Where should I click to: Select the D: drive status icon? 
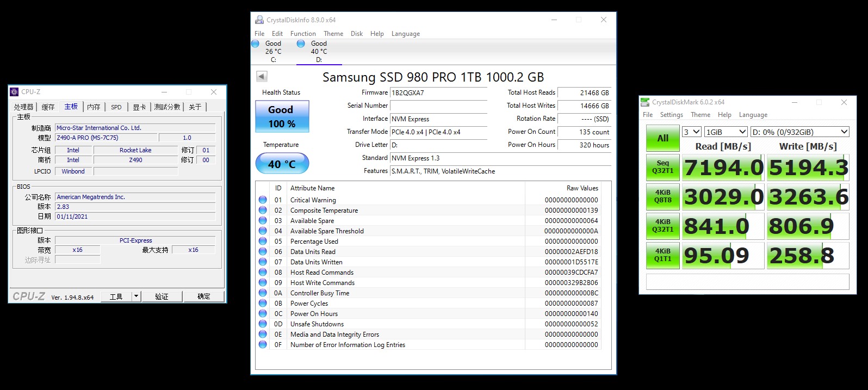301,44
